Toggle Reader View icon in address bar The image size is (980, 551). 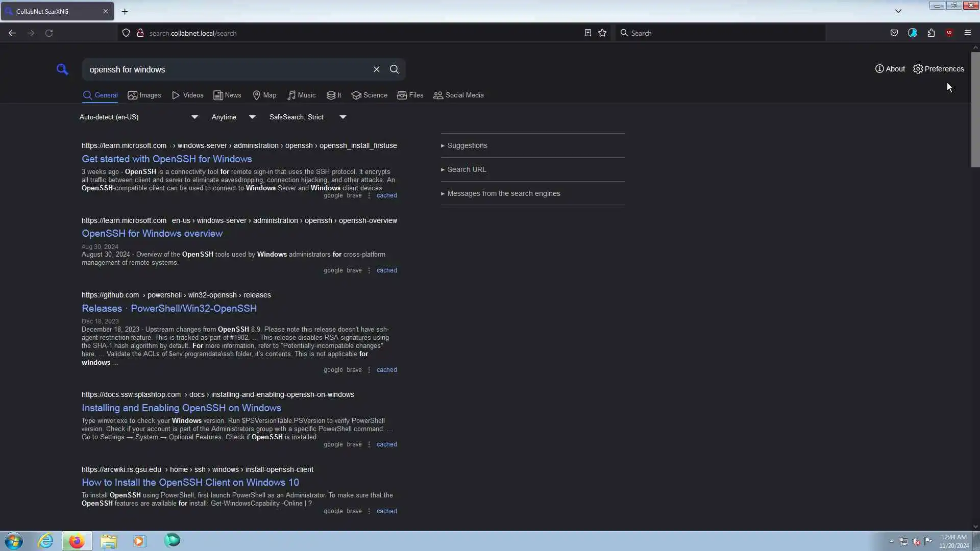click(587, 33)
